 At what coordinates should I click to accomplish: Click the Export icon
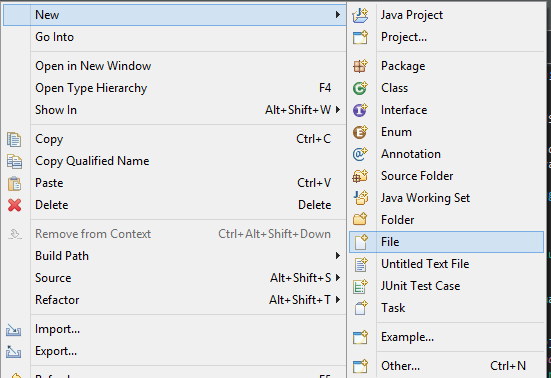click(x=13, y=352)
